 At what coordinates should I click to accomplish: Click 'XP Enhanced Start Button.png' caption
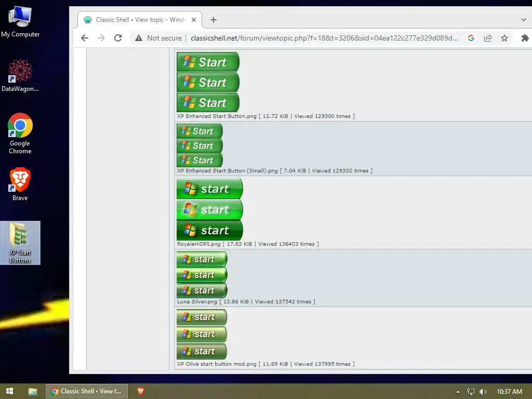coord(217,116)
